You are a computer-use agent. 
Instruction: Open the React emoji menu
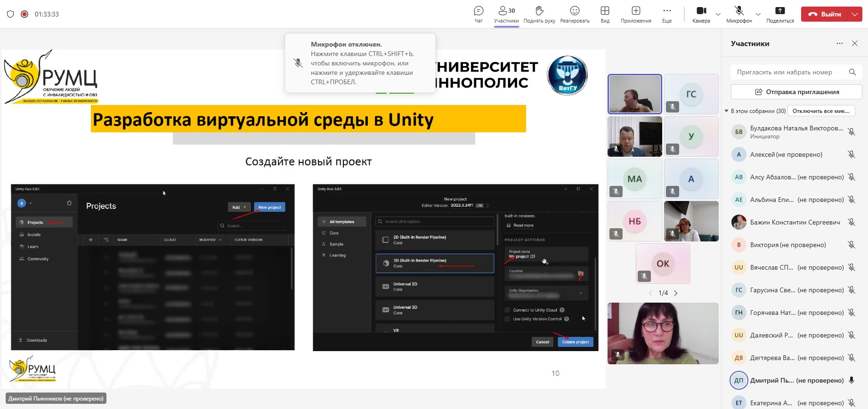click(575, 14)
